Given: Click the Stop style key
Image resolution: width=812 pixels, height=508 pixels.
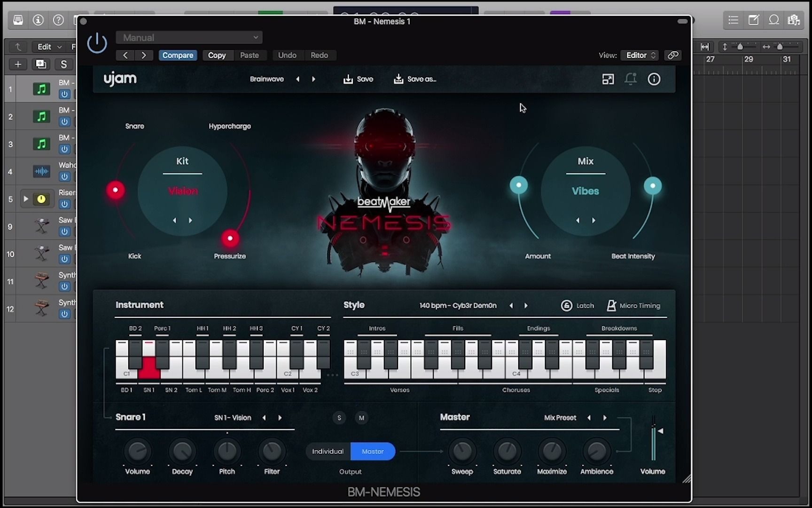Looking at the screenshot, I should (x=659, y=360).
